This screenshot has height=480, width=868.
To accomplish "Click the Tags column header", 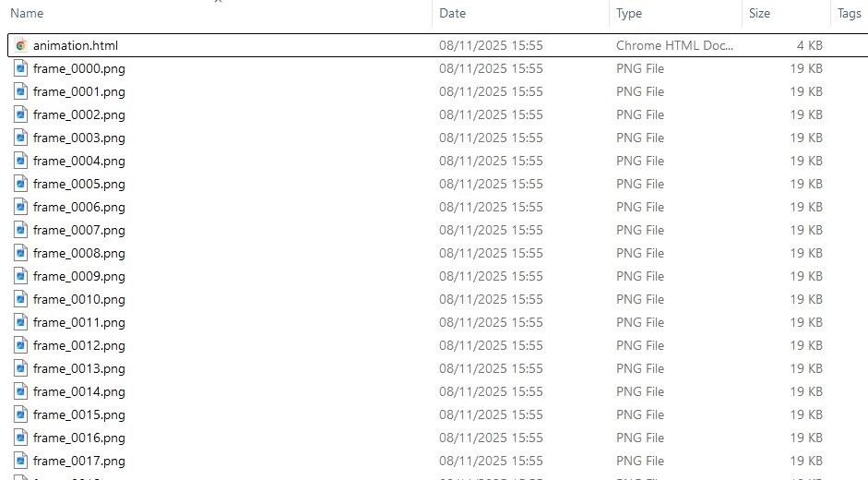I will [849, 13].
